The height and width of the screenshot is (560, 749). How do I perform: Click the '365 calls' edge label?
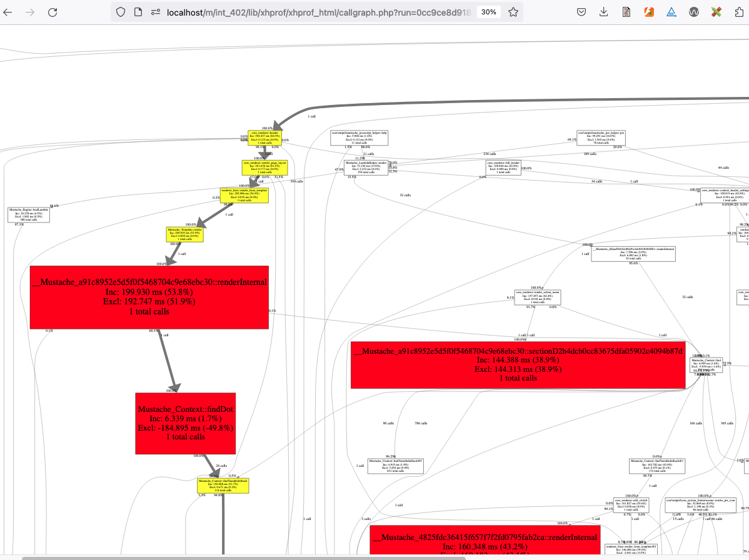727,423
